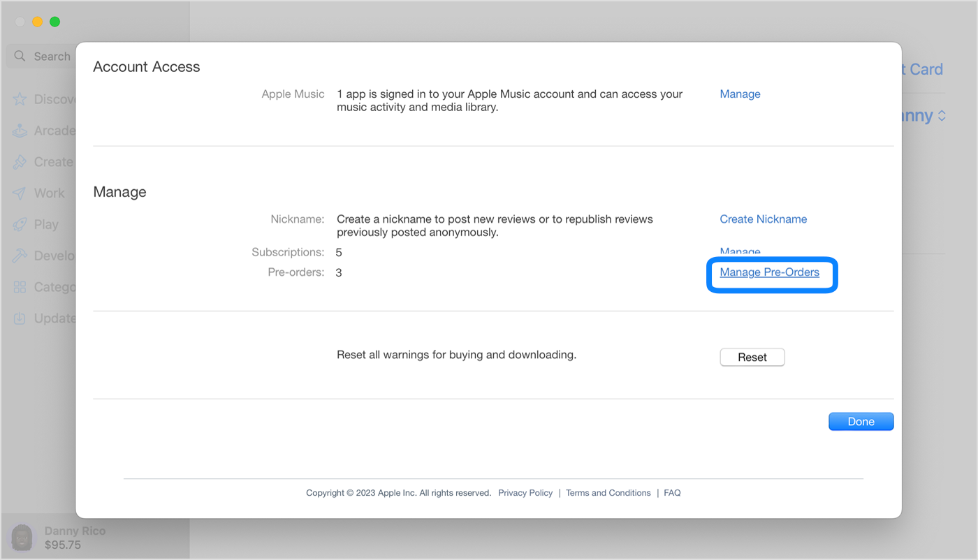Click the Search magnifier icon
This screenshot has height=560, width=978.
tap(20, 56)
